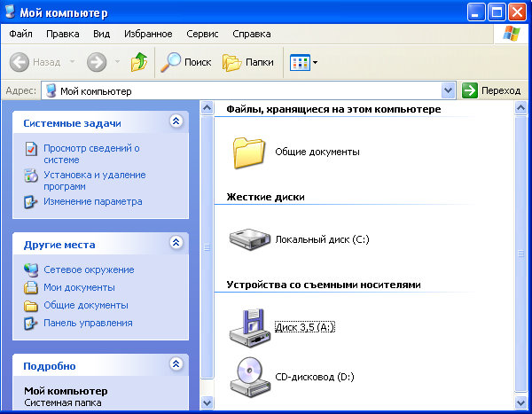This screenshot has height=414, width=532.
Task: Click Просмотр сведений о системе link
Action: click(91, 153)
